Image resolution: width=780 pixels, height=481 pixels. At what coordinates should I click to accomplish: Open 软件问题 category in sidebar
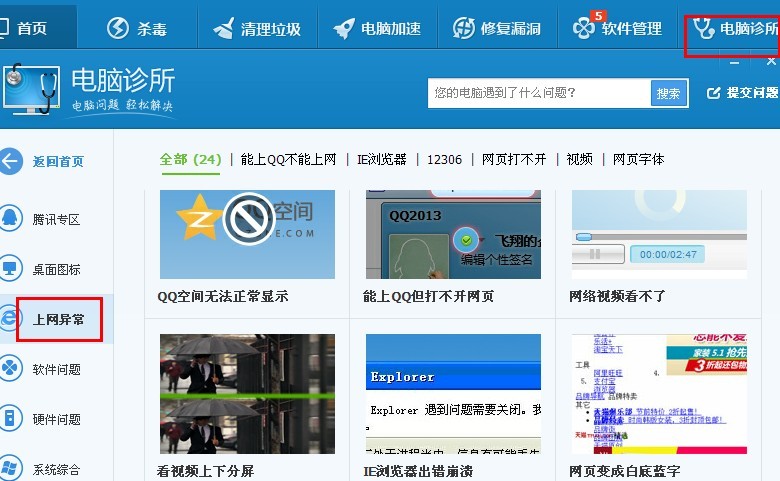(56, 370)
